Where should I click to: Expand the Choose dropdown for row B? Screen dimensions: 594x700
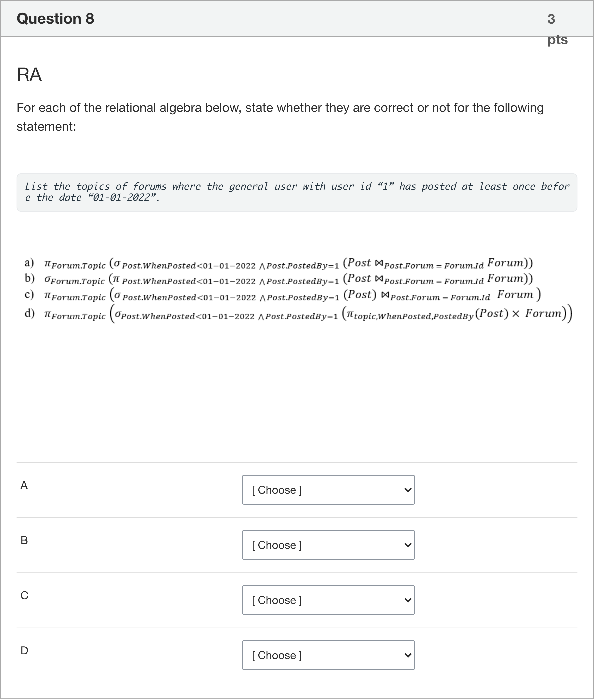[x=328, y=545]
